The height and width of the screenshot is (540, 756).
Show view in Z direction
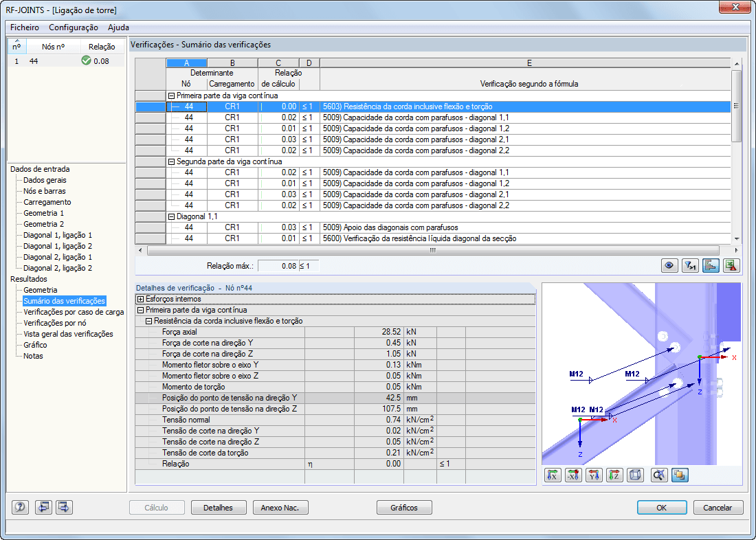click(x=614, y=475)
